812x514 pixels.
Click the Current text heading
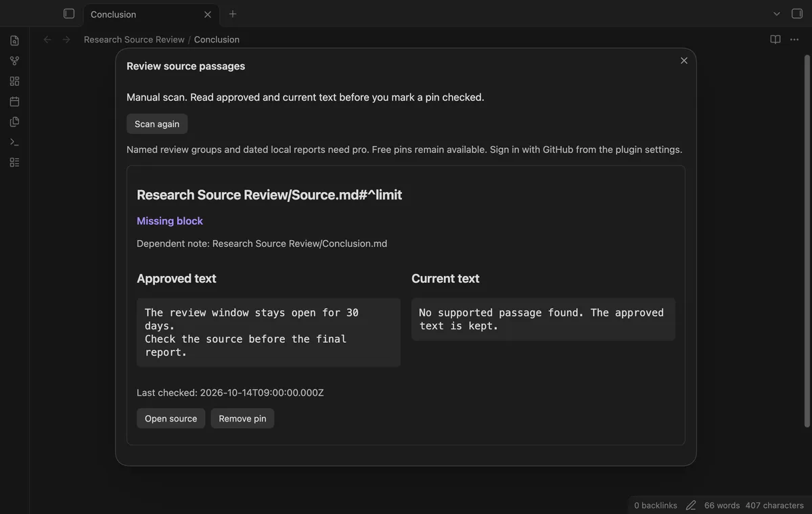tap(445, 279)
